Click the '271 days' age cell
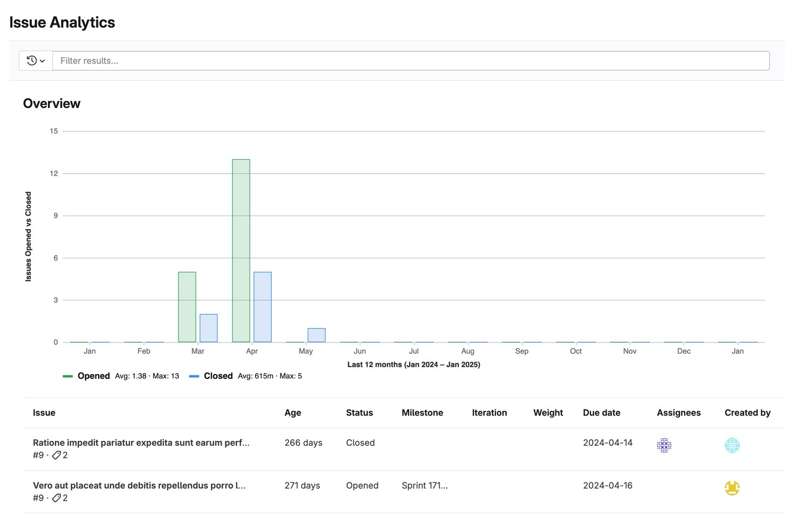The width and height of the screenshot is (798, 532). [302, 486]
